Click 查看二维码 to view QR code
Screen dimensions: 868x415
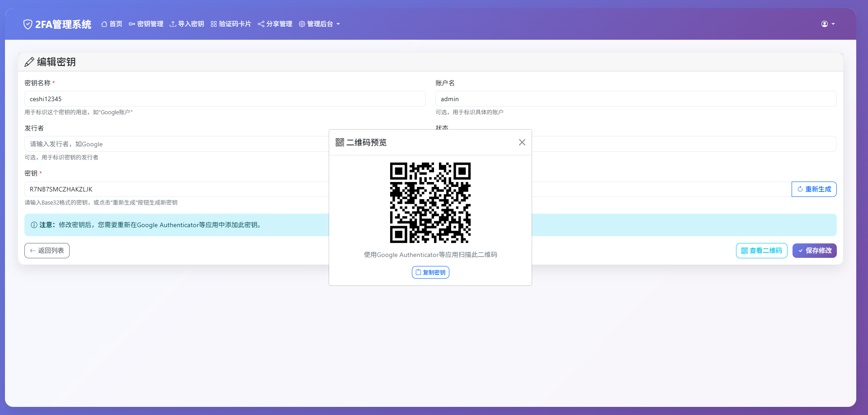click(761, 251)
